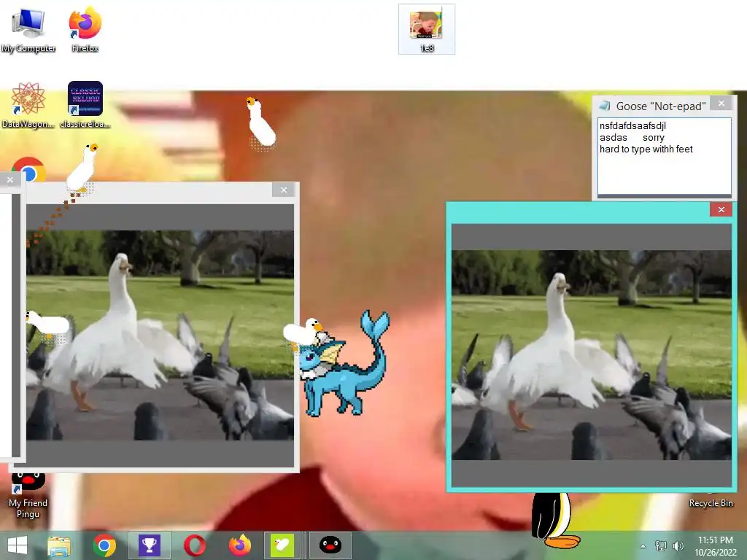Close the cyan-bordered goose meme window
The image size is (747, 560).
coord(721,209)
